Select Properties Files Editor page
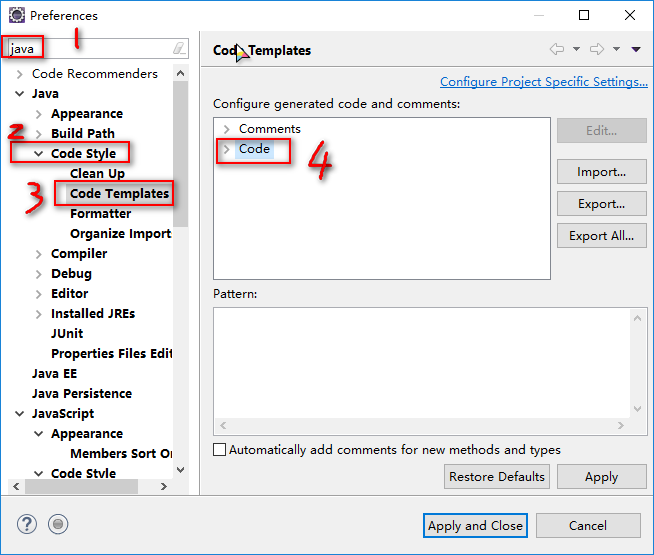The height and width of the screenshot is (555, 654). 111,354
